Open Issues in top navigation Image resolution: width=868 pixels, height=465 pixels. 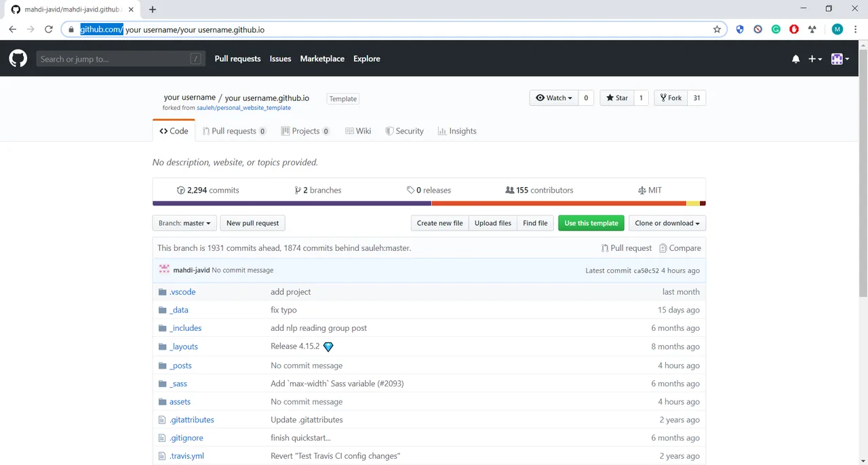[x=280, y=59]
